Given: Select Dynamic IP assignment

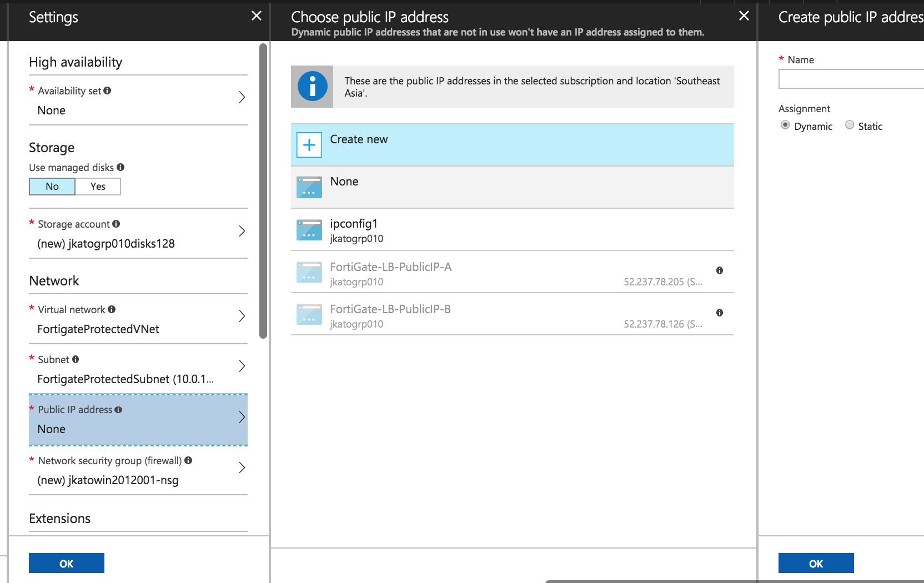Looking at the screenshot, I should point(785,125).
